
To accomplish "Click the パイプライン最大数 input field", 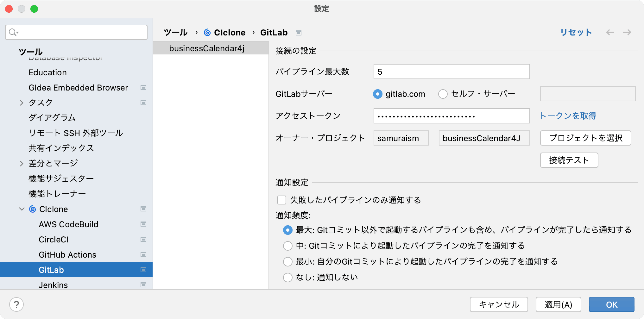I will [451, 72].
